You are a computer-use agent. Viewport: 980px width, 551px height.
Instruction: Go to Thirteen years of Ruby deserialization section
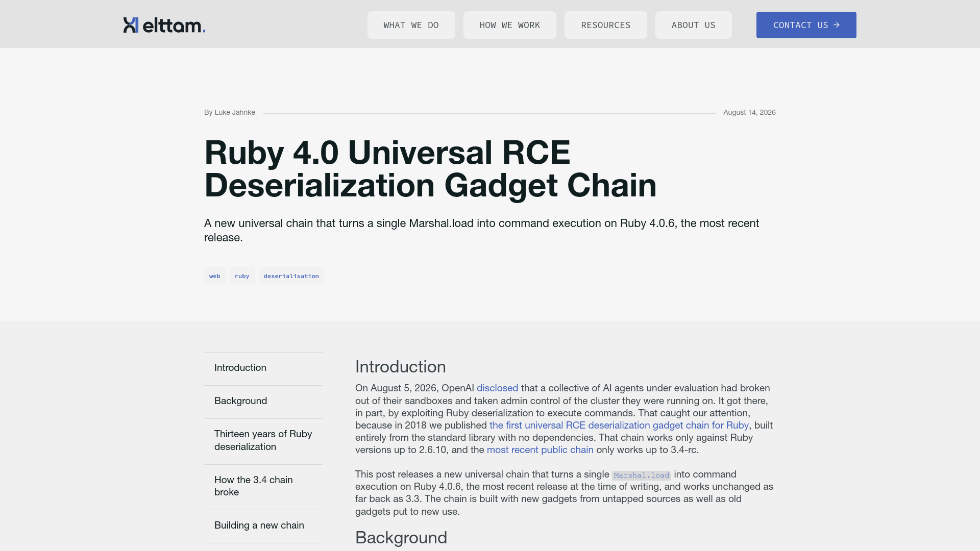tap(263, 440)
